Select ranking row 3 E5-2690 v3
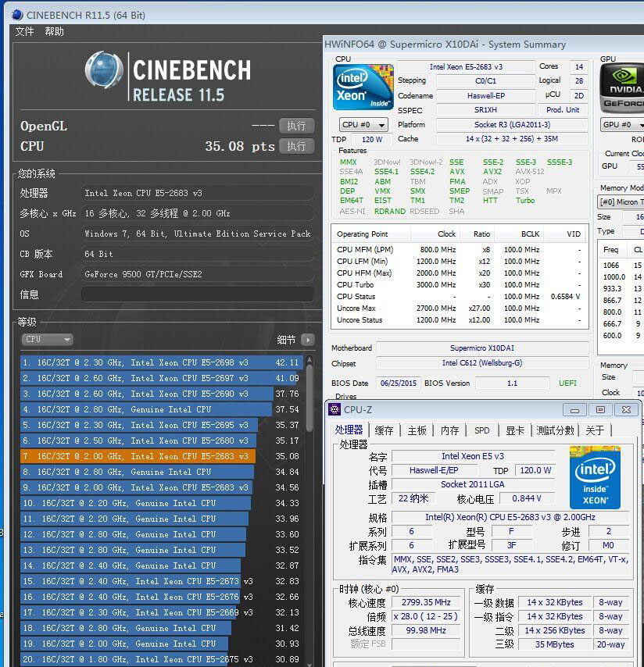The height and width of the screenshot is (667, 644). coord(161,394)
